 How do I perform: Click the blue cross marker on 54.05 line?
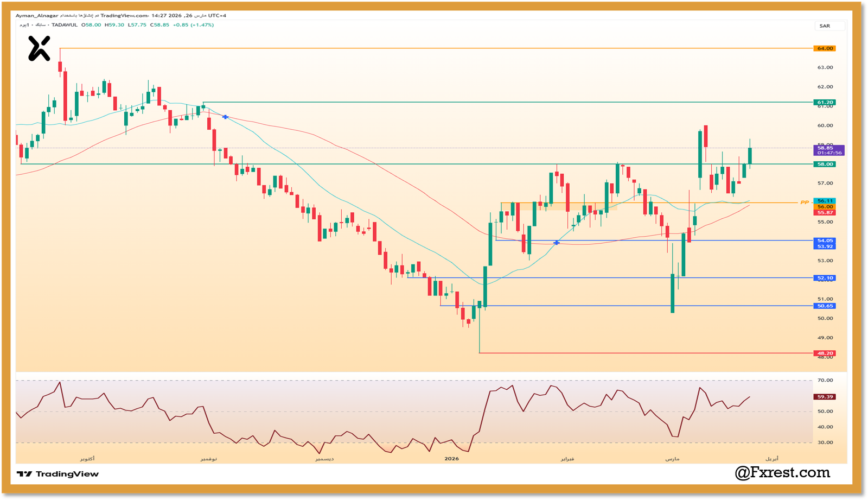(x=557, y=243)
